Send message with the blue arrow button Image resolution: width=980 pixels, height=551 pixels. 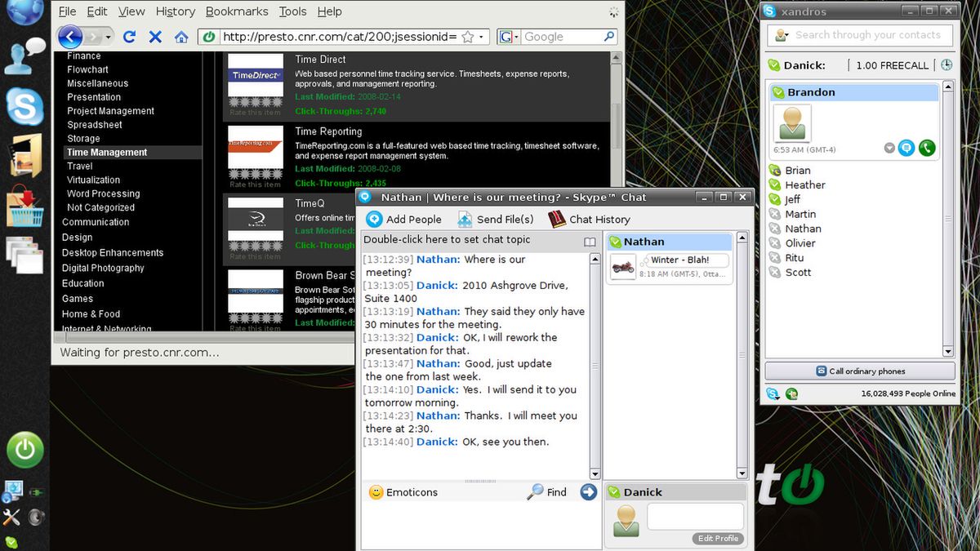588,491
